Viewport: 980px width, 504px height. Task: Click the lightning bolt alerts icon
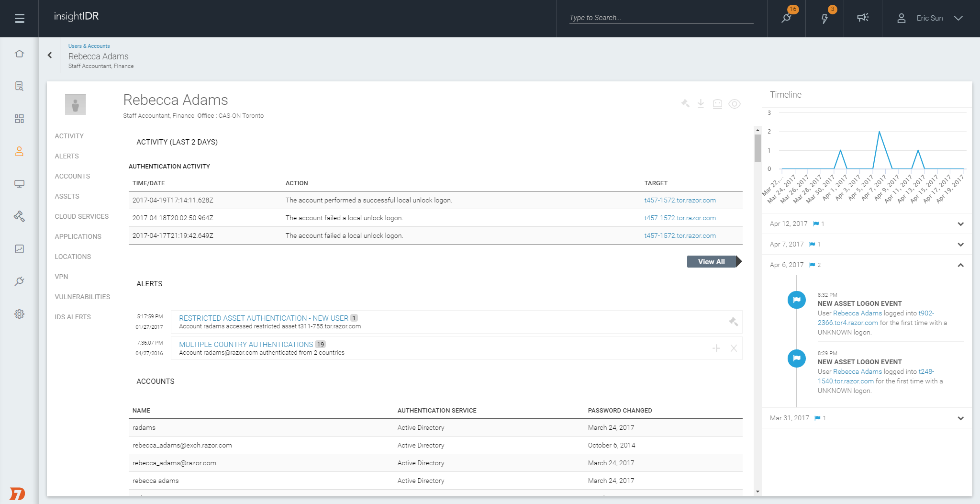coord(824,18)
